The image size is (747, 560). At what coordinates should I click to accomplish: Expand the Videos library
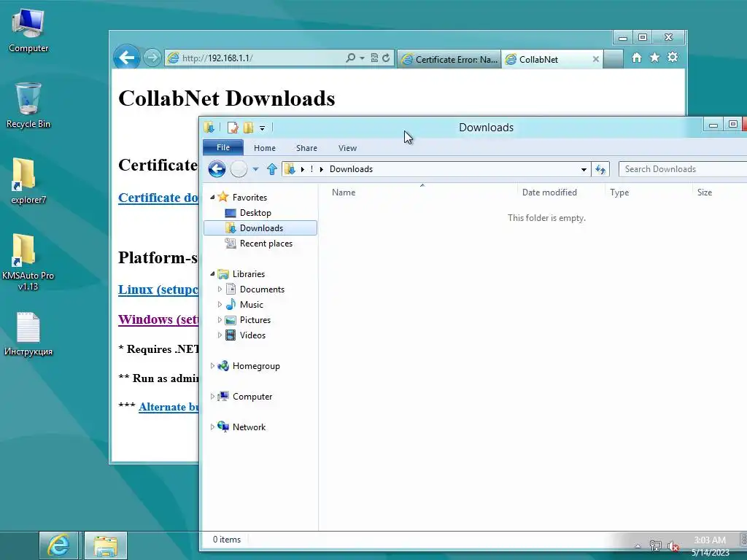pyautogui.click(x=220, y=335)
